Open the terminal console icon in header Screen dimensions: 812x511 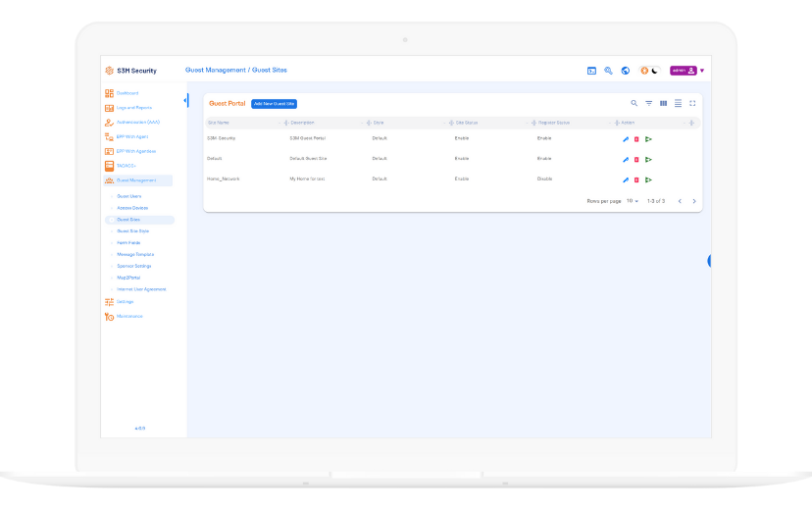point(591,71)
